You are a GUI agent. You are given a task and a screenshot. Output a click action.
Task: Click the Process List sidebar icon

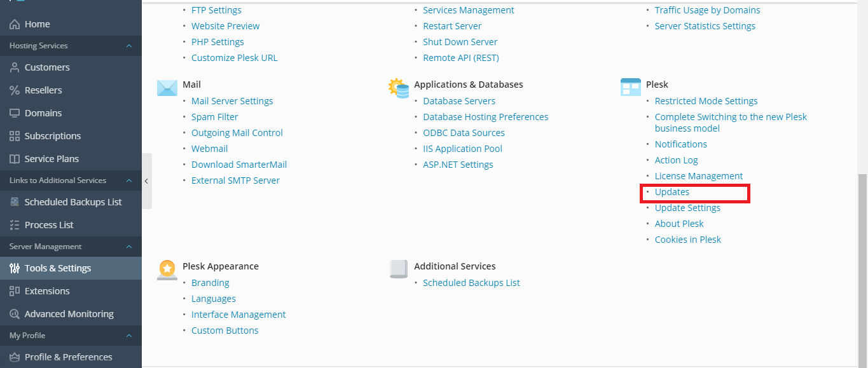pos(15,225)
